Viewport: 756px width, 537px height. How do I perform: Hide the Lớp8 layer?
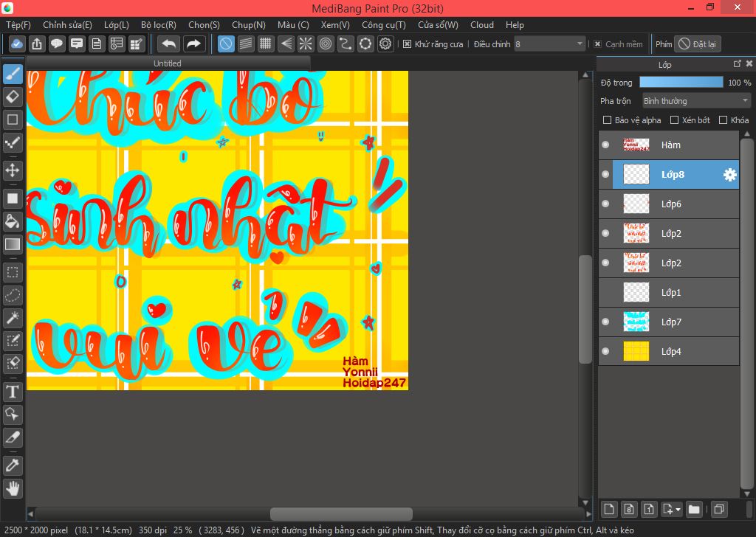point(605,174)
